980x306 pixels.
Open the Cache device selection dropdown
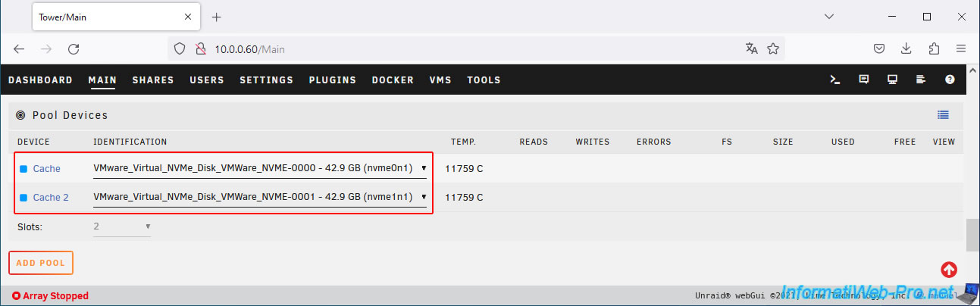point(259,168)
